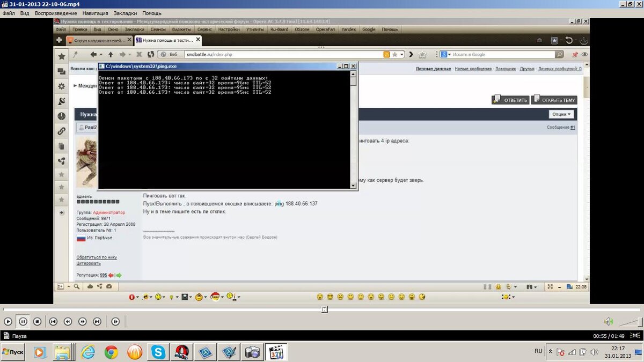Open the Action Center flag icon

560,352
